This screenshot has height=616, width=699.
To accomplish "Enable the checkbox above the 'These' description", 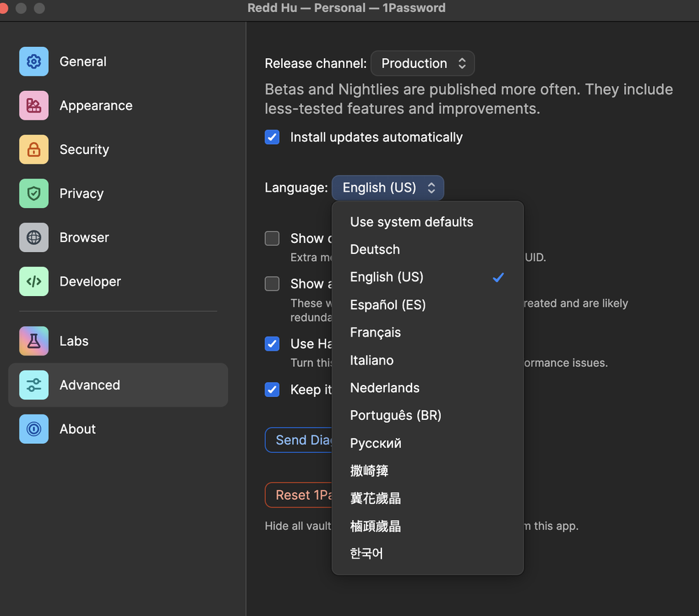I will [x=272, y=283].
